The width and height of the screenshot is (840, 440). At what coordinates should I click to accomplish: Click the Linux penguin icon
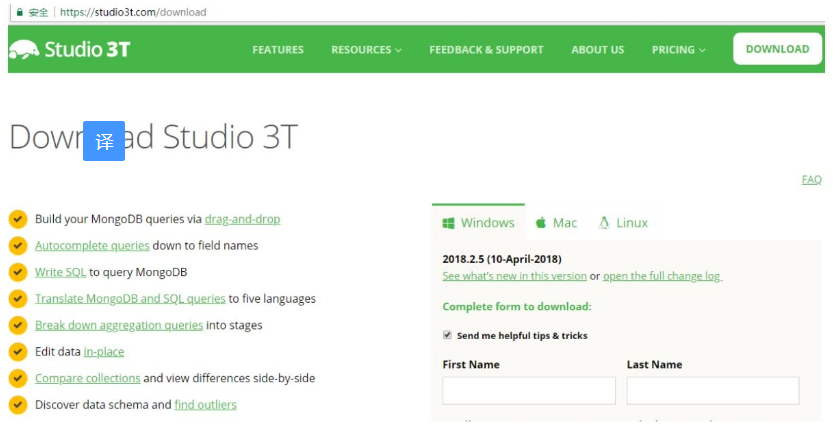coord(604,222)
